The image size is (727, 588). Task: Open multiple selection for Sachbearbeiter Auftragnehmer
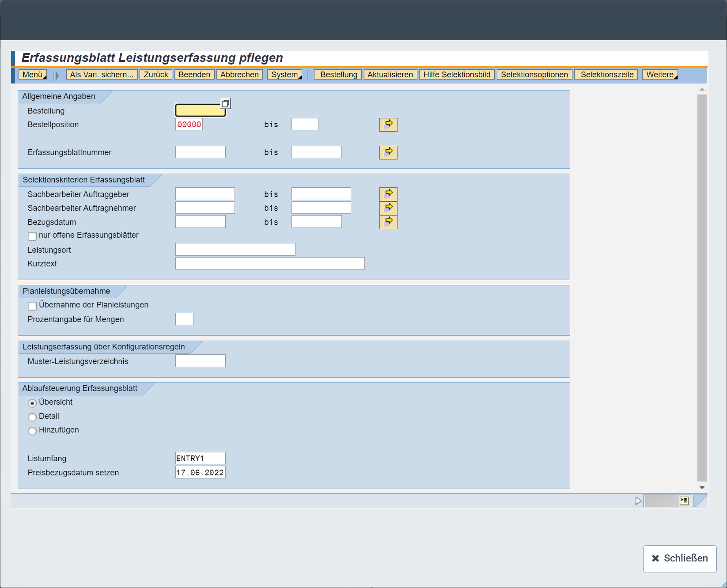[388, 208]
